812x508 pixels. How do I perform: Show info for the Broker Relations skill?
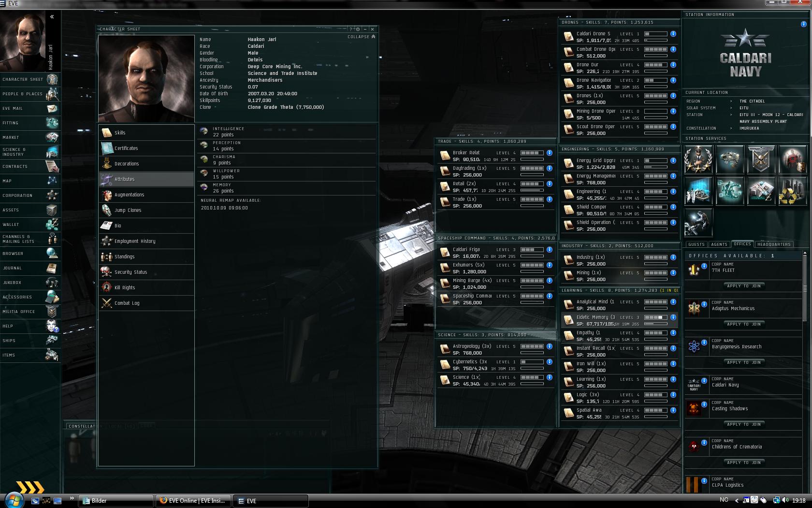[x=550, y=153]
